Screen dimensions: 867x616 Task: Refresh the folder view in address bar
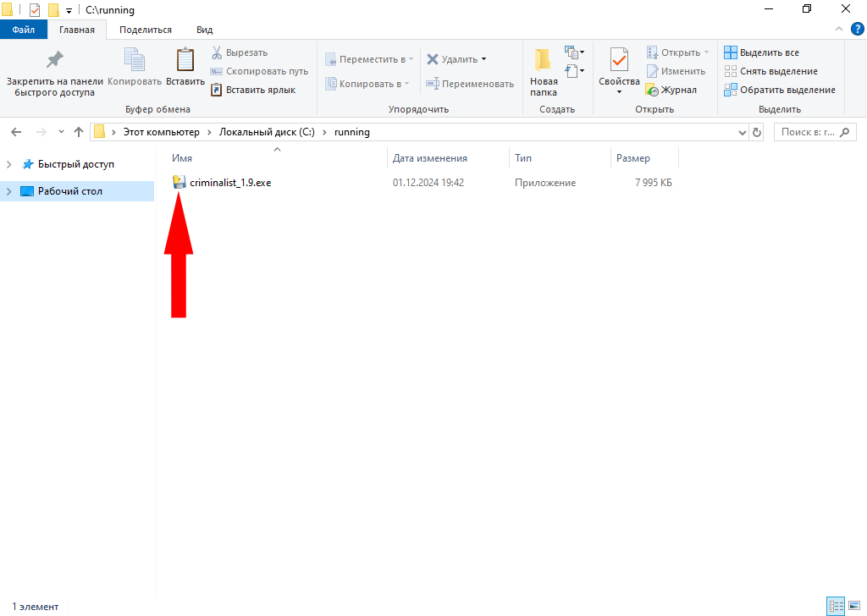757,132
